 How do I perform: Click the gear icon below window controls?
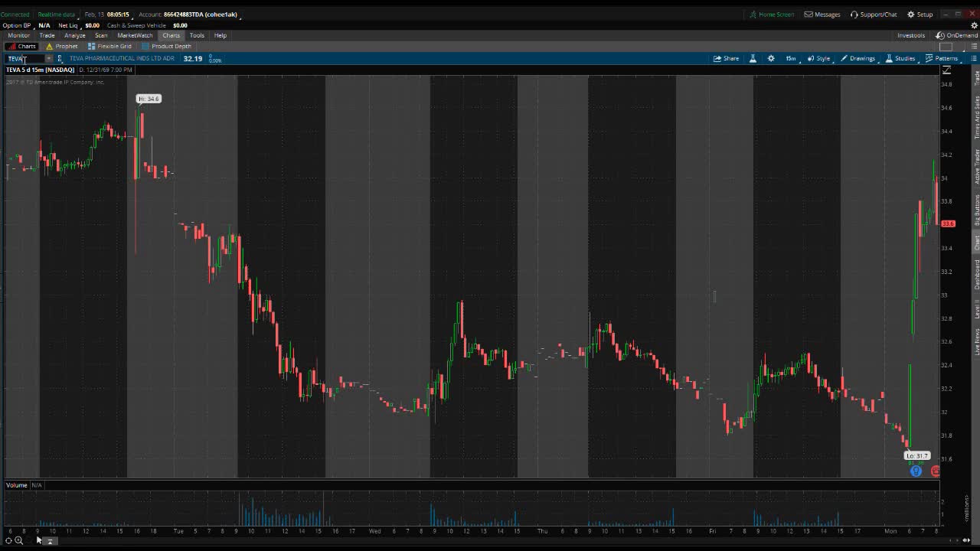(x=974, y=25)
